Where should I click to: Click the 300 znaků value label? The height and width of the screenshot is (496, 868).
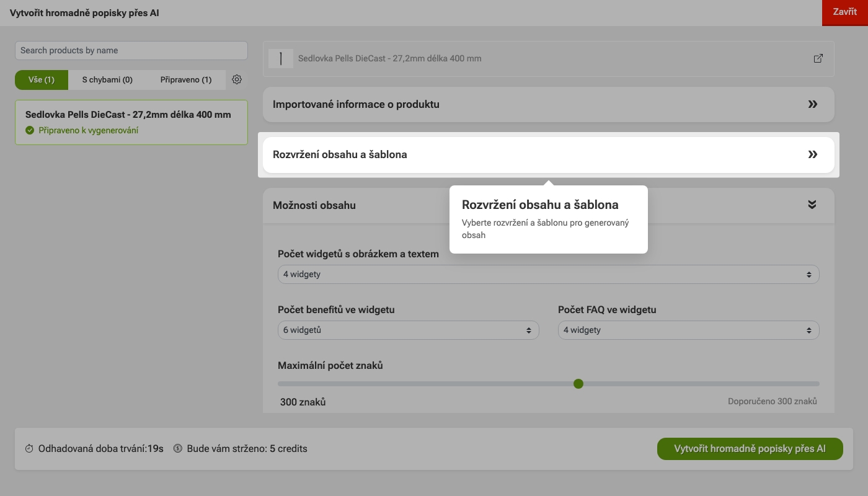[x=303, y=402]
